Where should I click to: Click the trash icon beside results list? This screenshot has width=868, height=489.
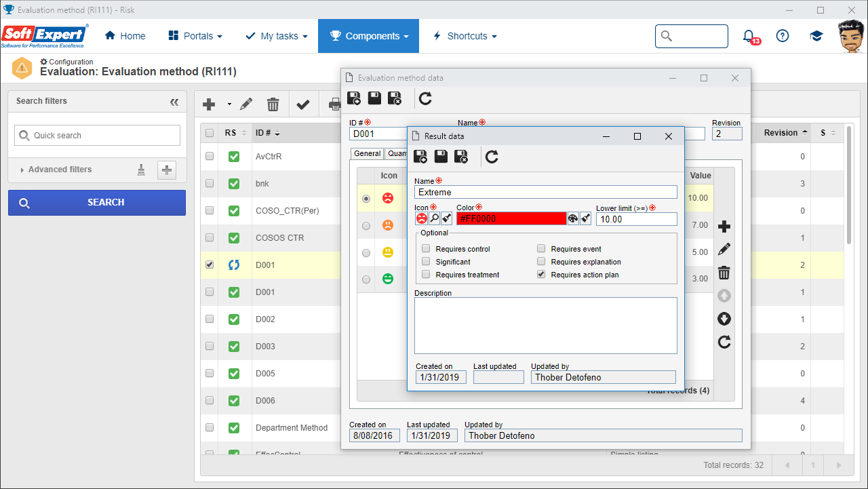[724, 273]
